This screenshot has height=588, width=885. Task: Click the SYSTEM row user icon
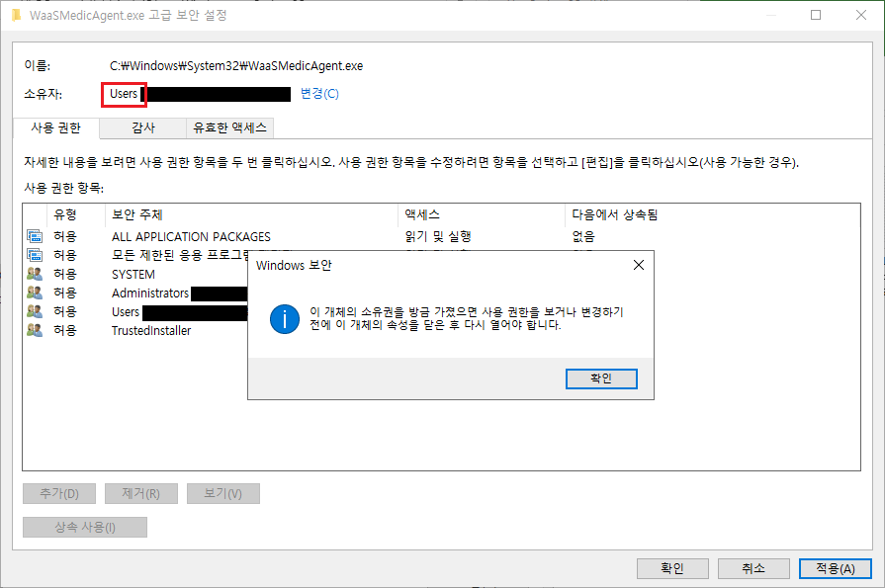pos(35,275)
